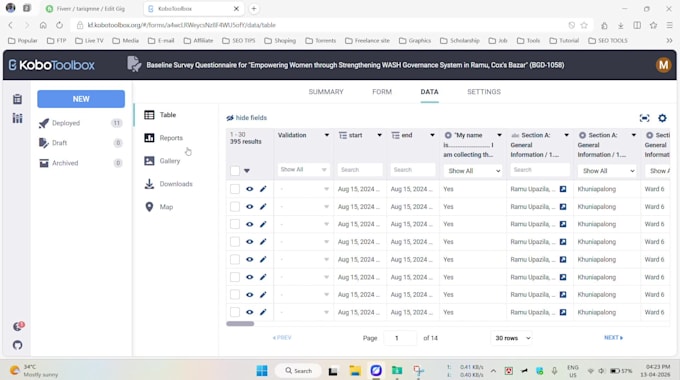Bookmark this page with star icon
This screenshot has height=380, width=680.
point(584,25)
